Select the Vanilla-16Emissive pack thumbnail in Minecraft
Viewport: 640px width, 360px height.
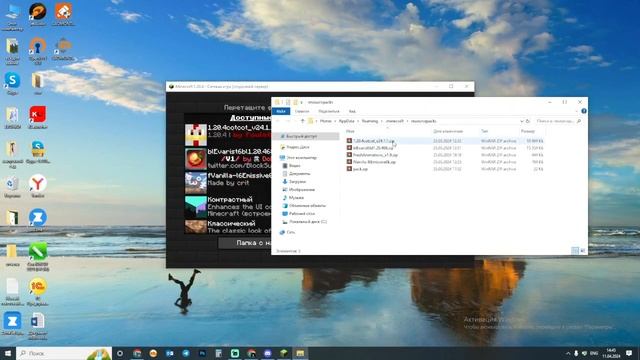(x=196, y=183)
